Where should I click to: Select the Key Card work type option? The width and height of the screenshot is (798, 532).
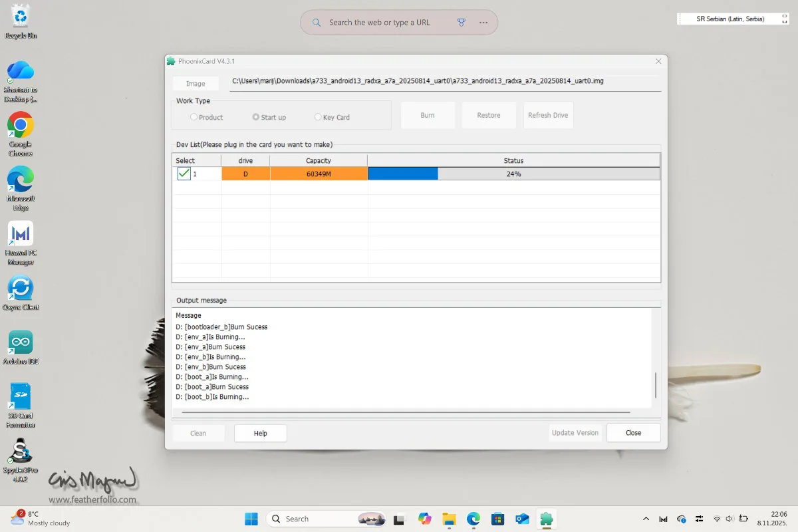[x=318, y=117]
